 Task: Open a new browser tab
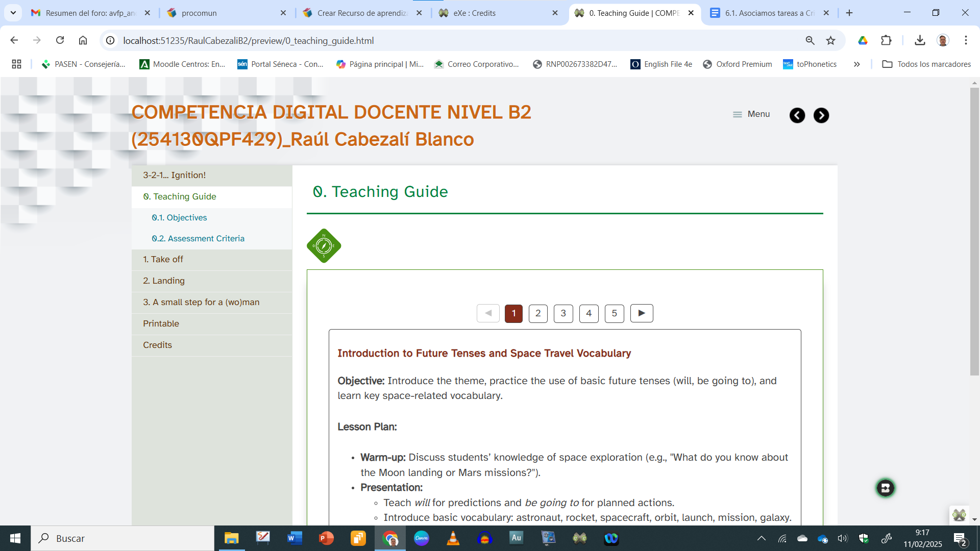849,13
